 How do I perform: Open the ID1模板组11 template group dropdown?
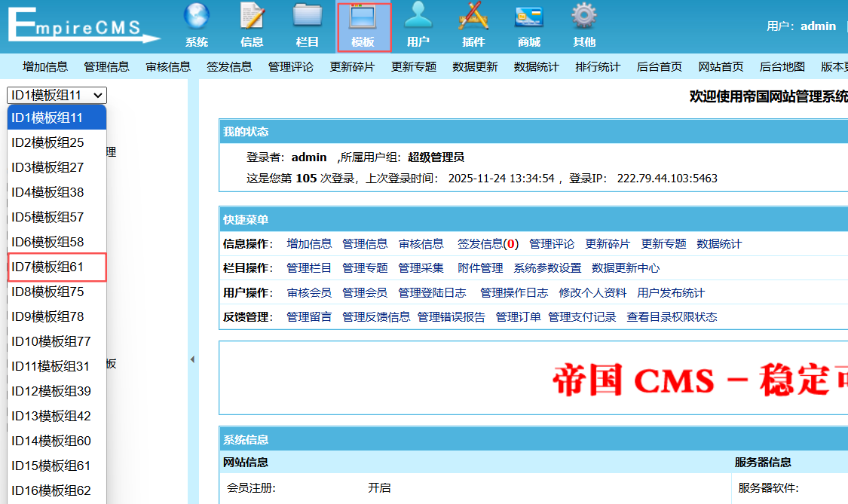(57, 95)
